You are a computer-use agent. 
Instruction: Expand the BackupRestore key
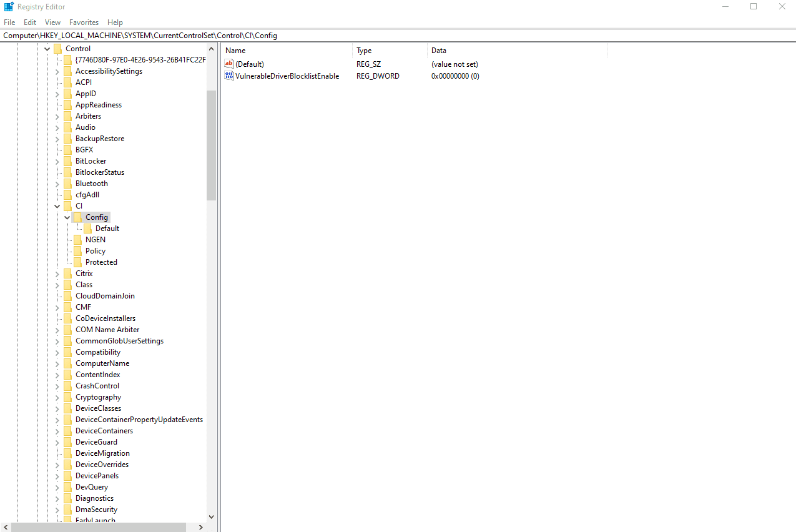[57, 138]
